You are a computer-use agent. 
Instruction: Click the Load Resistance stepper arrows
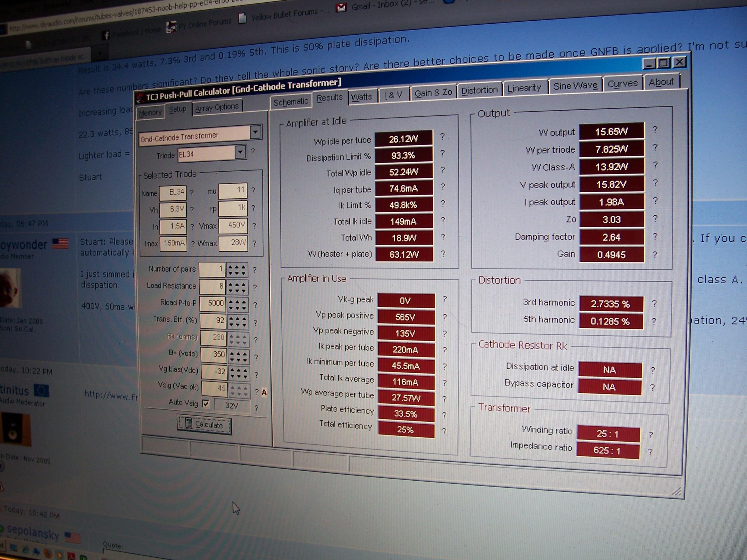(237, 287)
